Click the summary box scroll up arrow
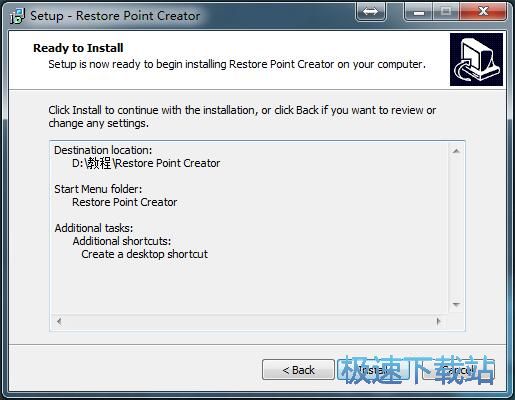The height and width of the screenshot is (400, 515). [456, 151]
